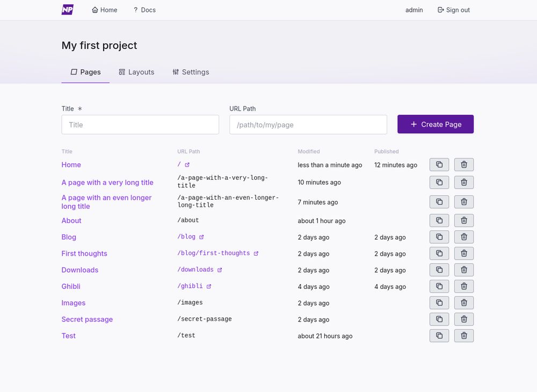Open the Blog page title link
The width and height of the screenshot is (537, 392).
click(x=69, y=237)
